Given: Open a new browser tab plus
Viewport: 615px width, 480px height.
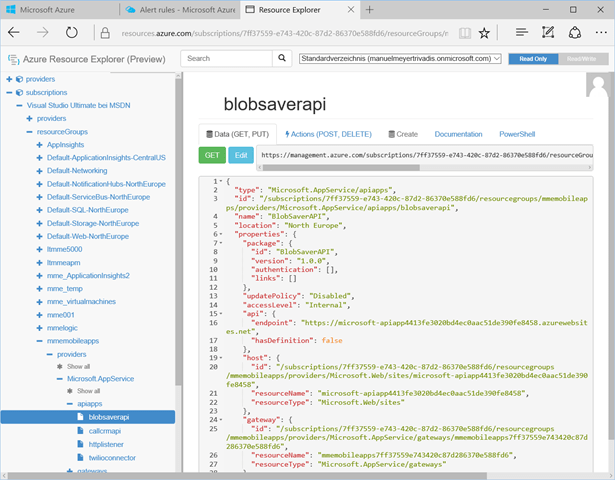Looking at the screenshot, I should click(369, 10).
